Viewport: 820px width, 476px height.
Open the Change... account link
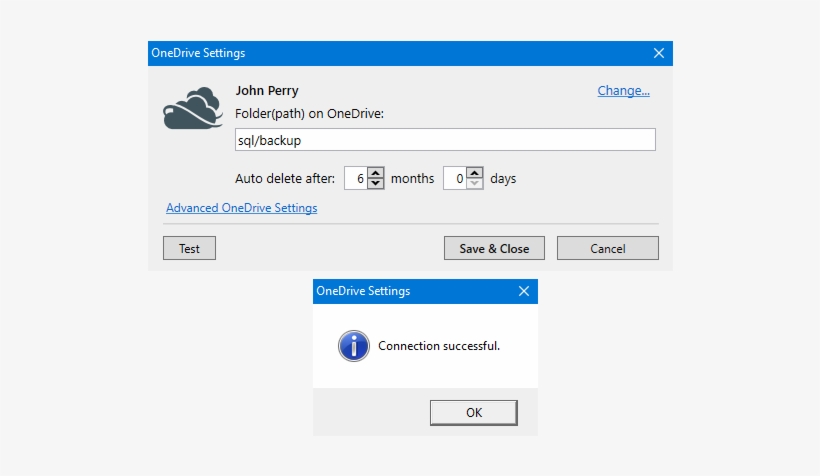[x=623, y=90]
